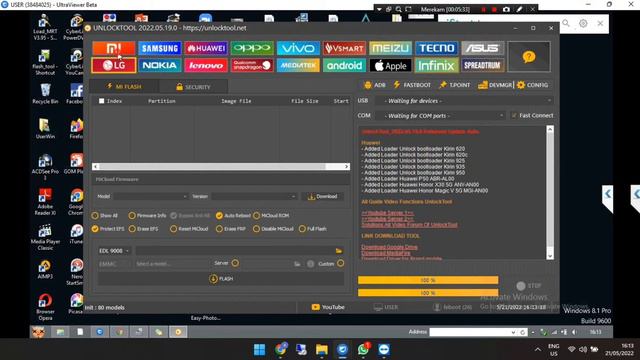This screenshot has height=360, width=640.
Task: Select the Qualcomm Snapdragon tile
Action: pos(252,65)
